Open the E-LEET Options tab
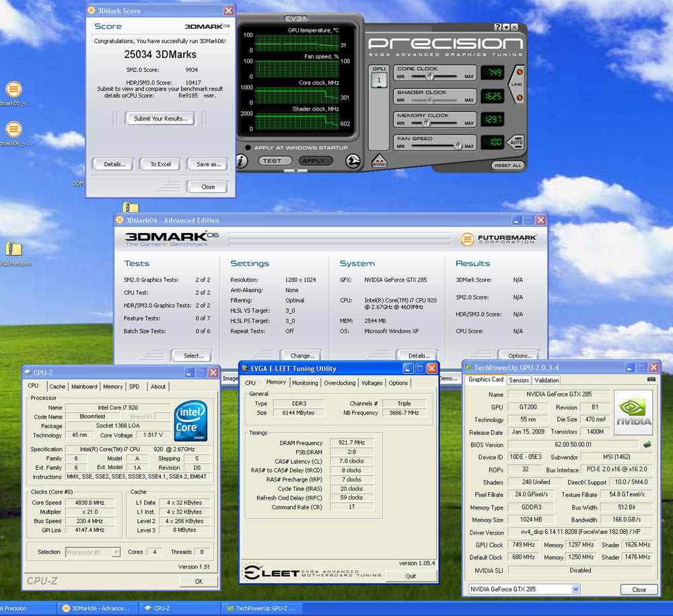The height and width of the screenshot is (616, 673). [x=398, y=382]
